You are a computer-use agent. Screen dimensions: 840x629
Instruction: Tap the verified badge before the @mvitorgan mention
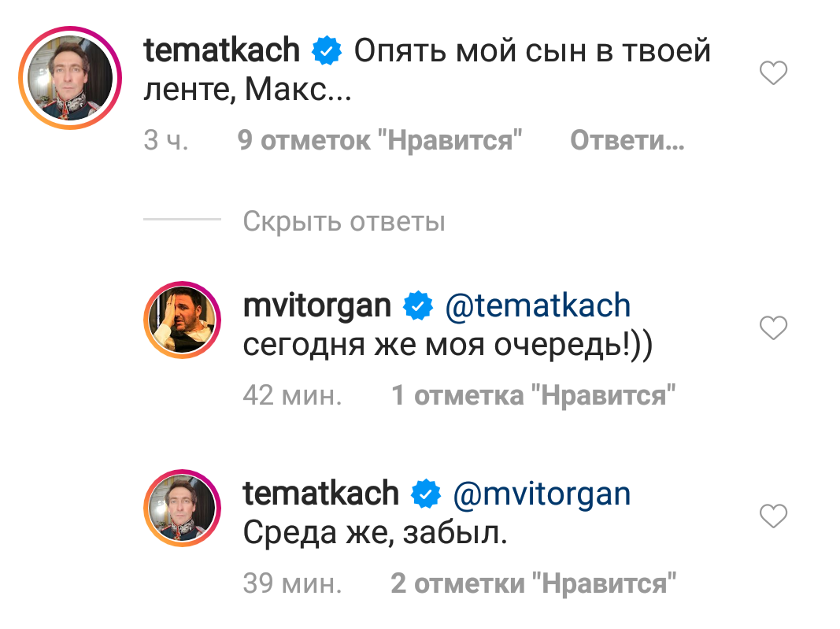coord(426,494)
